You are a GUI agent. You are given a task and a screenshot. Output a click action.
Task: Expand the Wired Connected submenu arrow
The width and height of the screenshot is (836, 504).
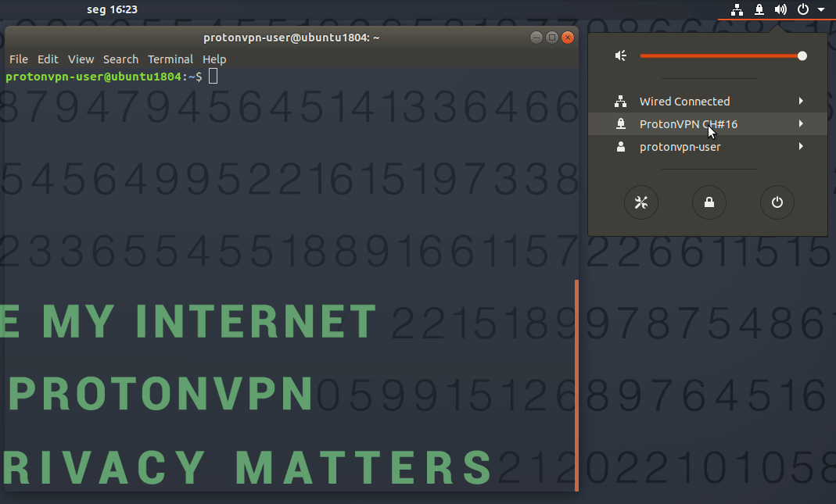[801, 102]
